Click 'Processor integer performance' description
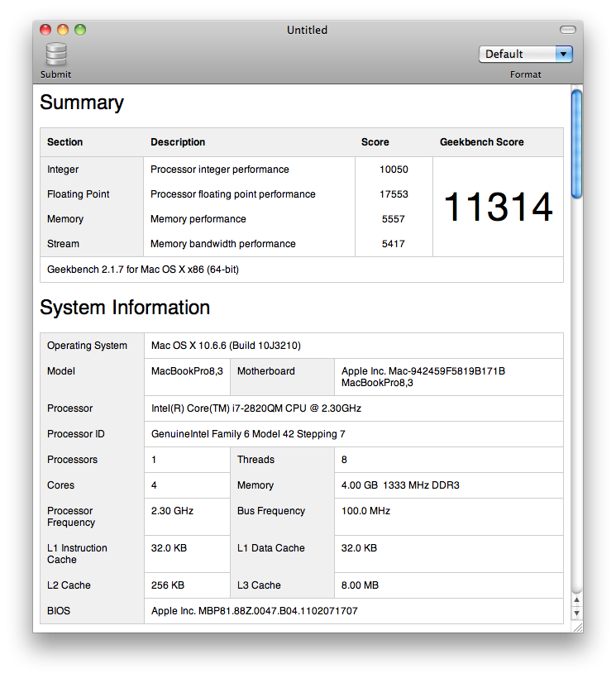Viewport: 616px width, 678px height. pos(220,169)
